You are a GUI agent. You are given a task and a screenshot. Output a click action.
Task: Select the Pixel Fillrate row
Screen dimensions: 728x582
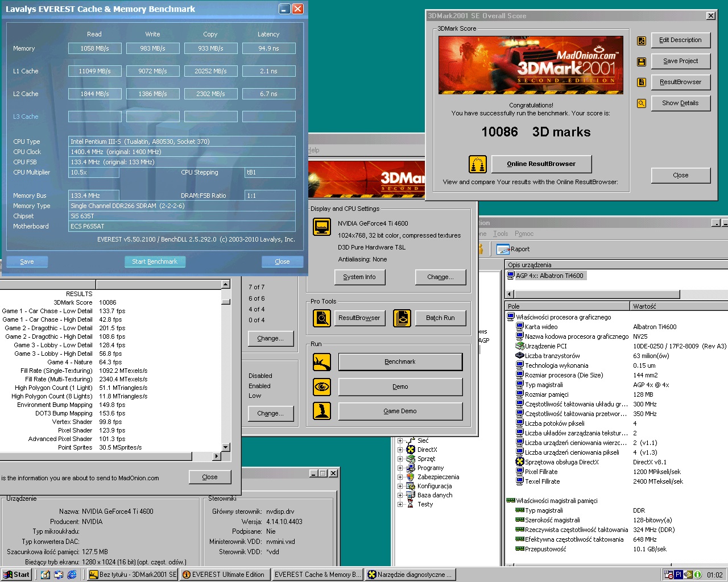coord(616,472)
